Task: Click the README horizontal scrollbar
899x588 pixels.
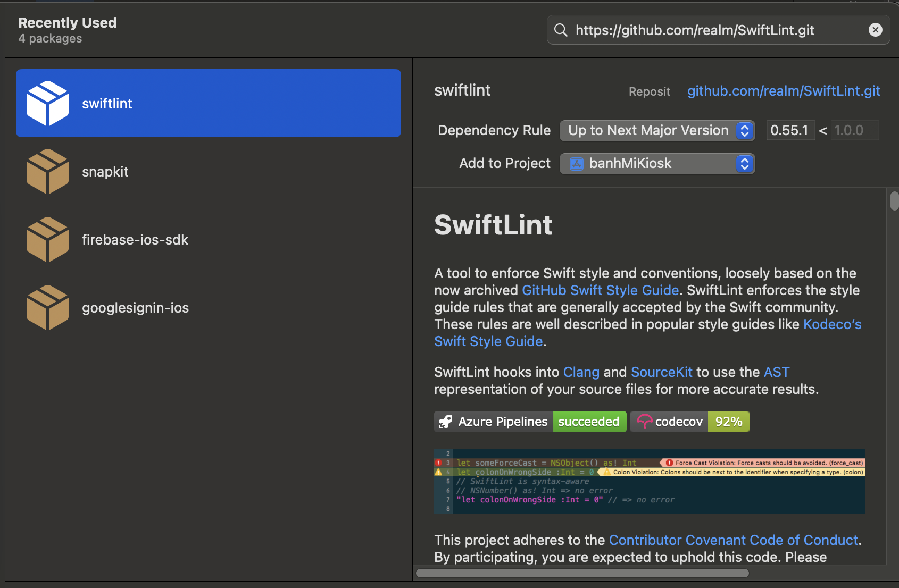Action: (582, 573)
